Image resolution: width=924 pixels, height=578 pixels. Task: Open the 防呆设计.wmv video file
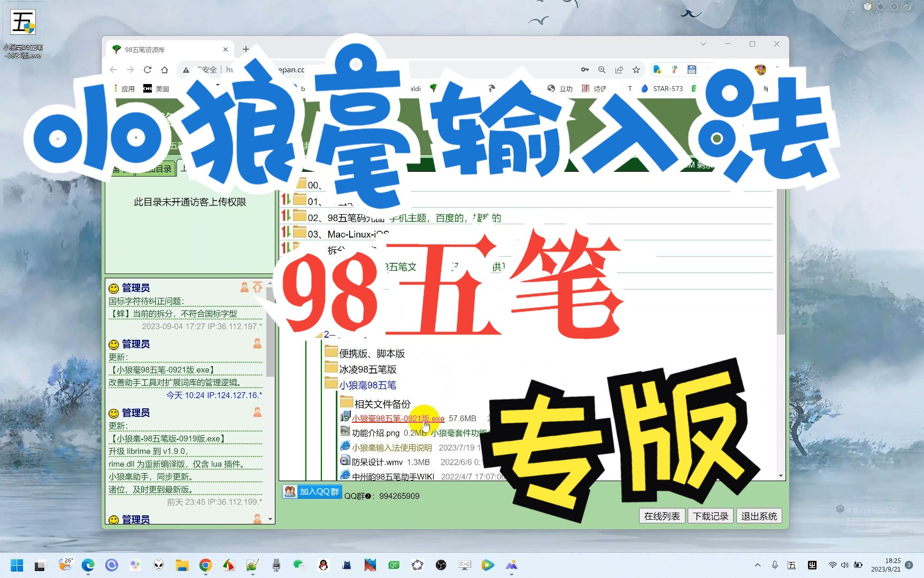pos(377,462)
